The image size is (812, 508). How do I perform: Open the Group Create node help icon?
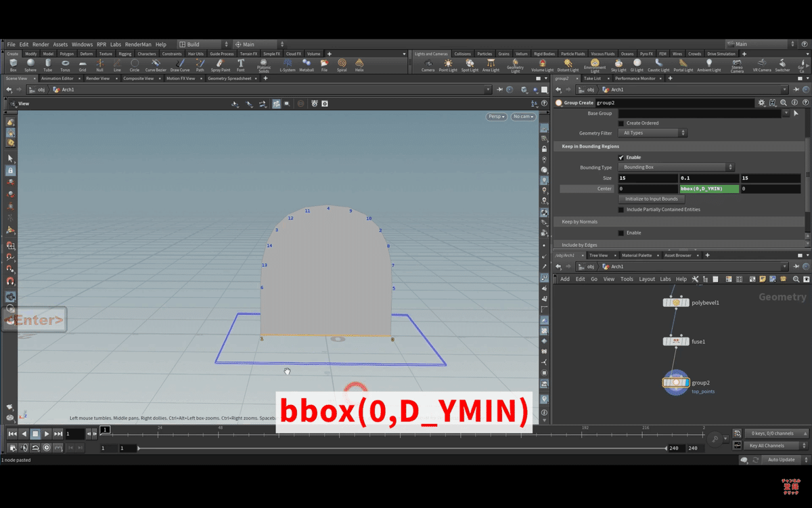click(805, 103)
